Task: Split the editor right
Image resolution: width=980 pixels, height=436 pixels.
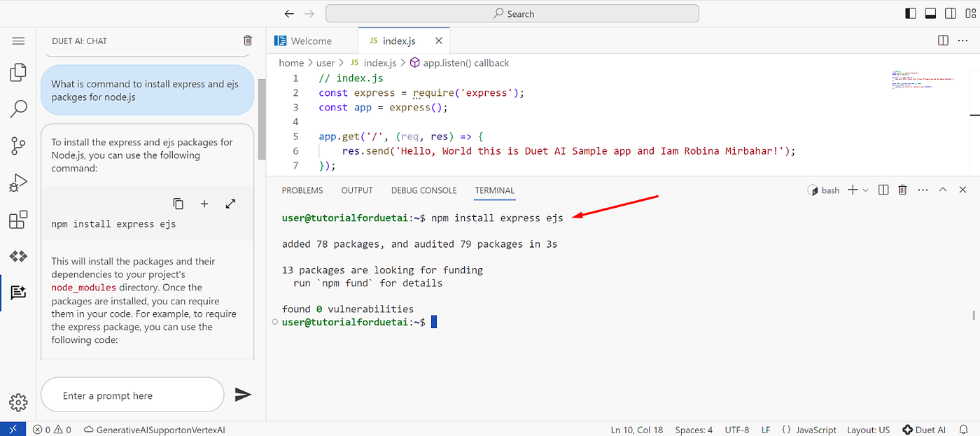Action: point(943,41)
